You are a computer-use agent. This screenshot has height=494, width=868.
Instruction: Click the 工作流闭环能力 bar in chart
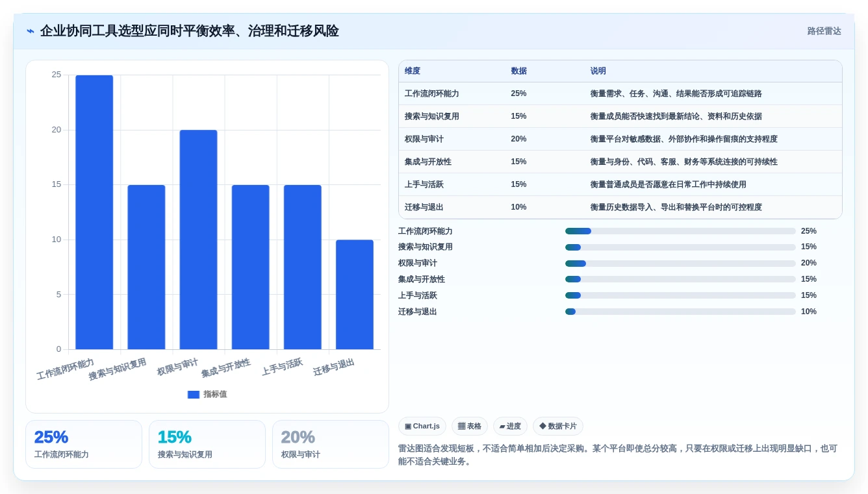click(x=94, y=212)
